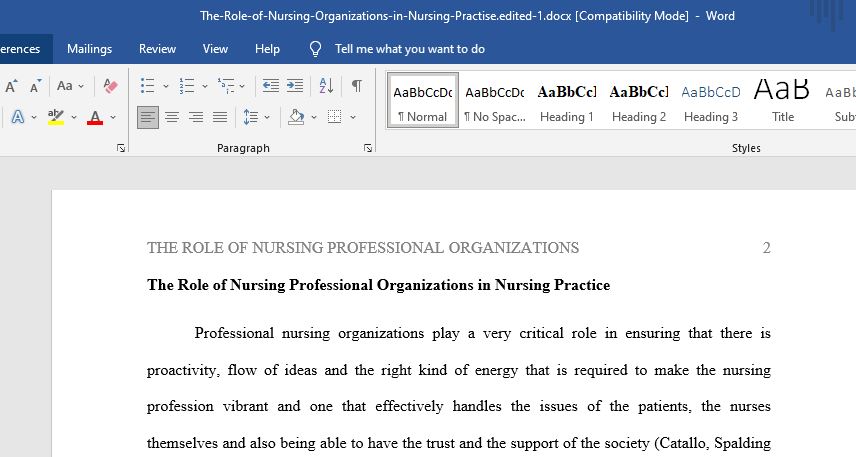Open Change Case Aa button
The height and width of the screenshot is (457, 856).
point(64,86)
